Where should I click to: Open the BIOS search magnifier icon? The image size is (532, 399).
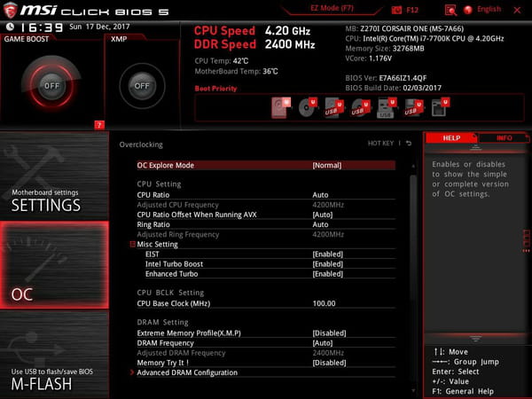(450, 10)
